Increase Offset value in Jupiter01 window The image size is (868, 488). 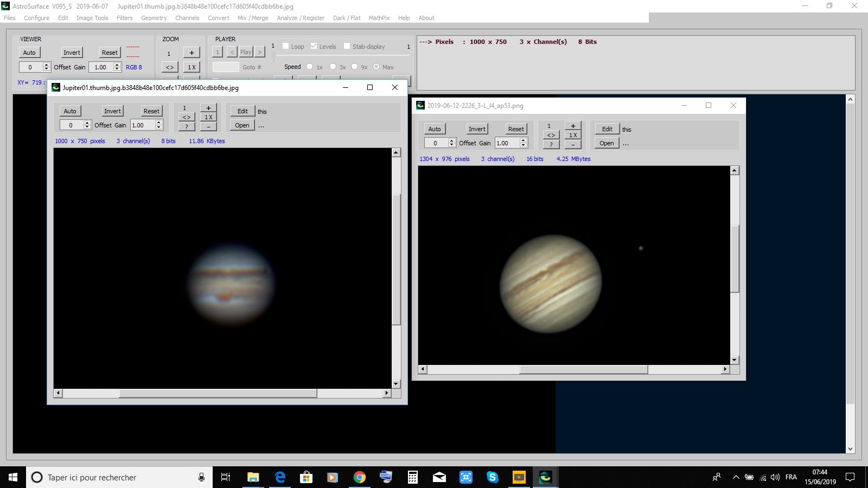click(87, 123)
